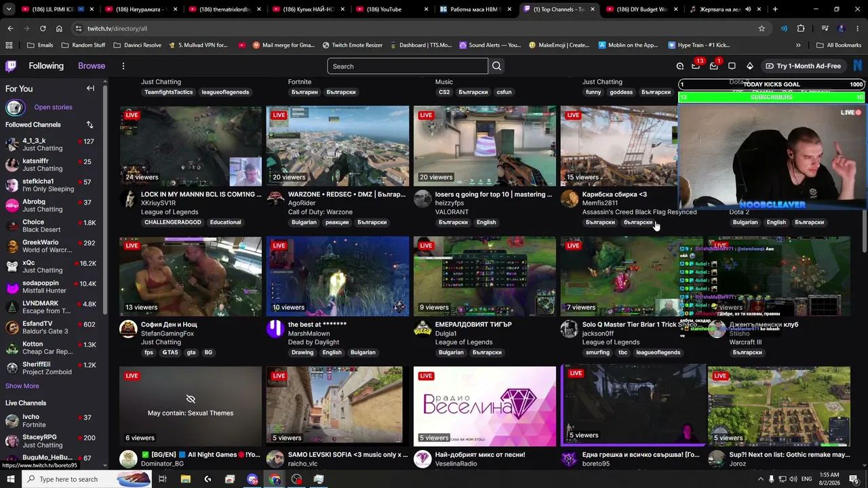Open Windows Start menu

click(10, 479)
